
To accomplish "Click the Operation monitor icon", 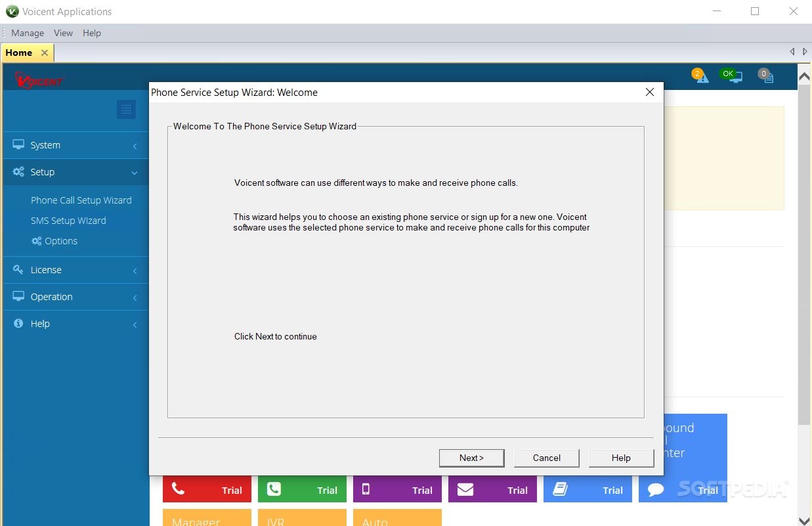I will tap(18, 296).
